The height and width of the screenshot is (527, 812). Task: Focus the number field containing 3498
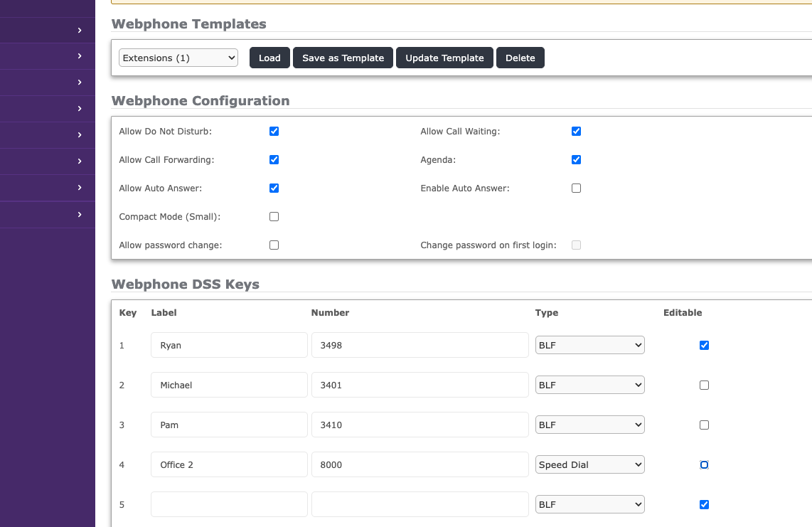click(420, 345)
